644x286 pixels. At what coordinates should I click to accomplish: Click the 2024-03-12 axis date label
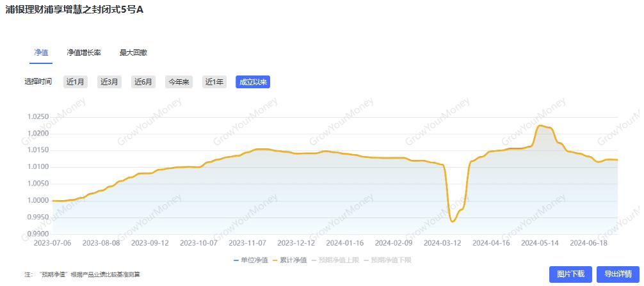(x=442, y=243)
